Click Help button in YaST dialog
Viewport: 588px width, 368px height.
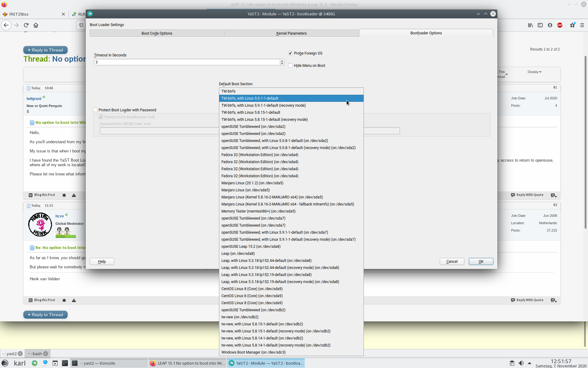[x=102, y=262]
